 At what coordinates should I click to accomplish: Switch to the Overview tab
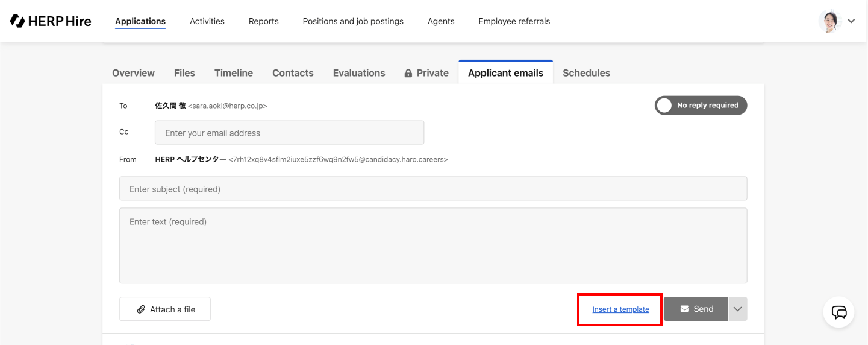tap(133, 73)
